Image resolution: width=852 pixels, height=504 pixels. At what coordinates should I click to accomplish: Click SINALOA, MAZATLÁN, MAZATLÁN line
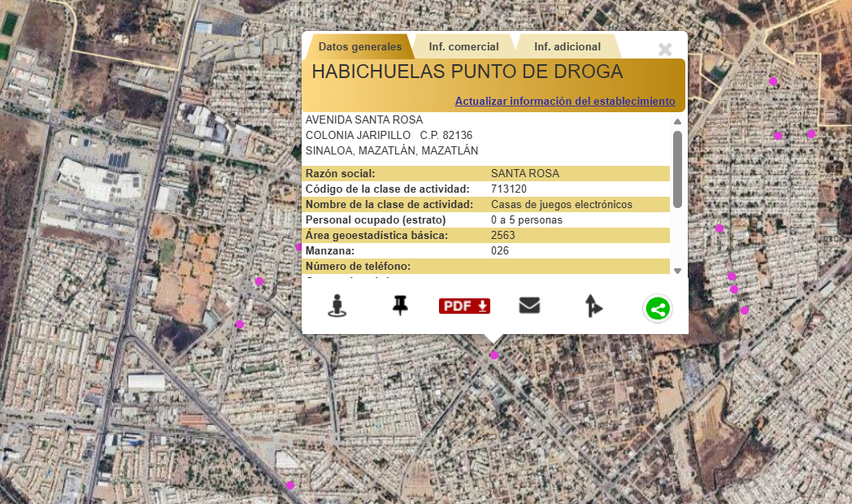click(x=392, y=150)
